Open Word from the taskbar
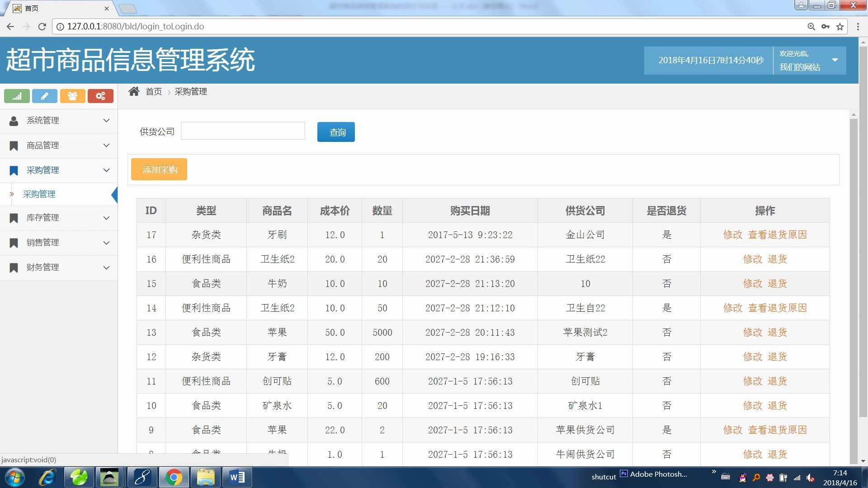This screenshot has height=488, width=868. pos(237,477)
